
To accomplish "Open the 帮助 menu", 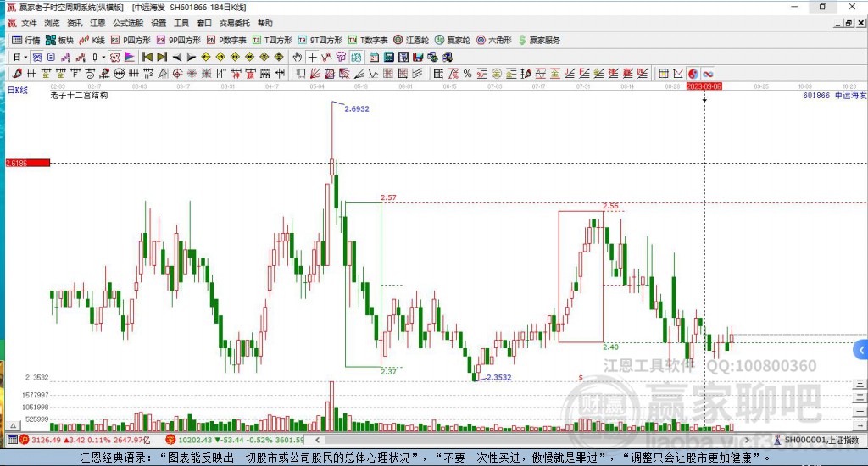I will tap(265, 23).
